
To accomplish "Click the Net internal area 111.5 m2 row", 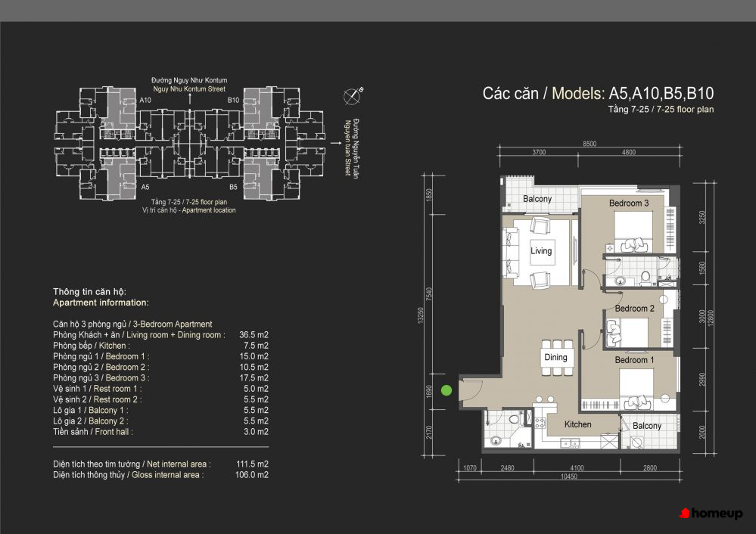I will click(161, 464).
